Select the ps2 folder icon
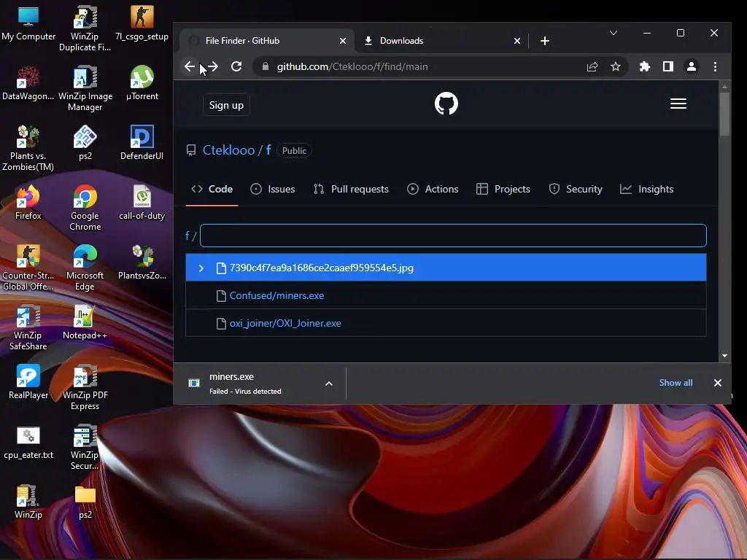The width and height of the screenshot is (747, 560). (85, 502)
